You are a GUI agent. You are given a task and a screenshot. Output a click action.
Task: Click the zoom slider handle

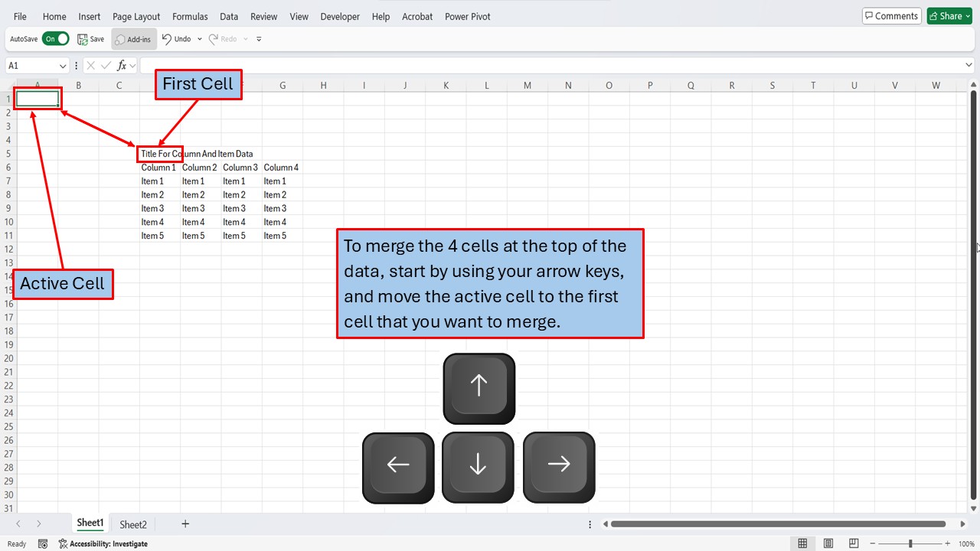coord(910,543)
